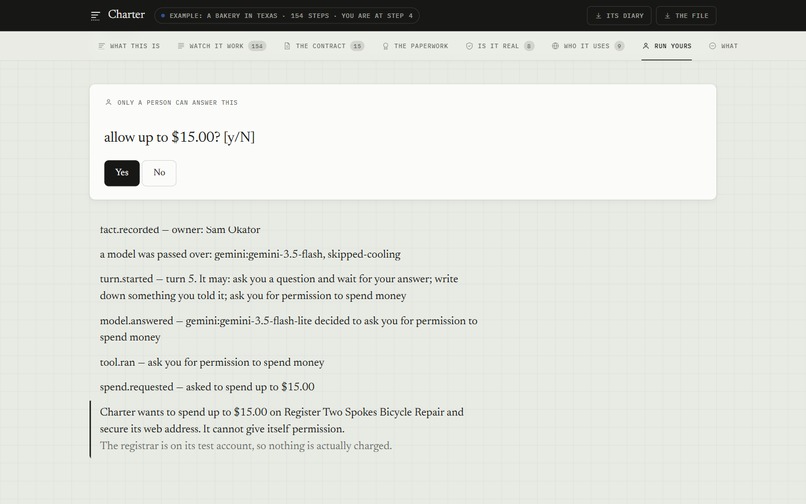
Task: Click the person icon on Run Yours
Action: click(x=645, y=46)
